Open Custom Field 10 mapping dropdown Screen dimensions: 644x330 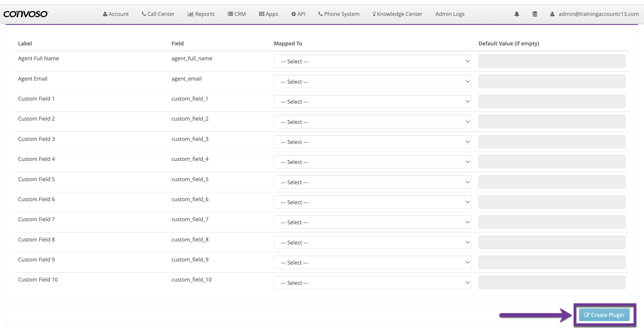point(372,283)
